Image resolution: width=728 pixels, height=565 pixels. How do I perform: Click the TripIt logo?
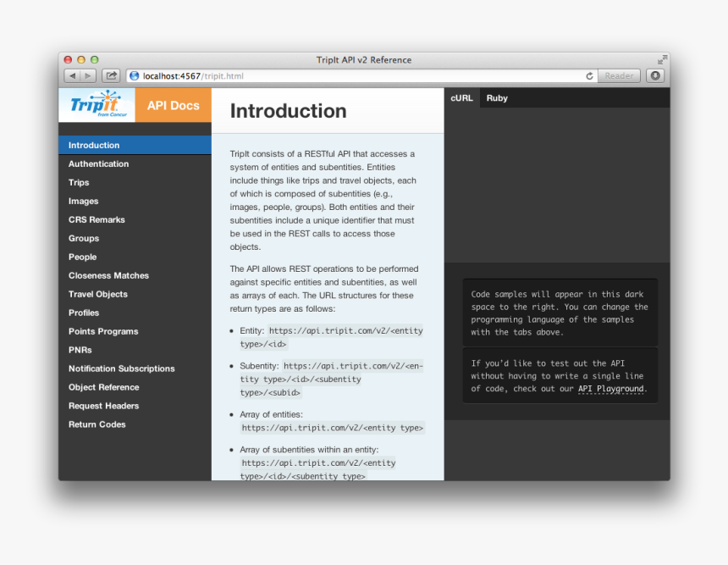(97, 104)
